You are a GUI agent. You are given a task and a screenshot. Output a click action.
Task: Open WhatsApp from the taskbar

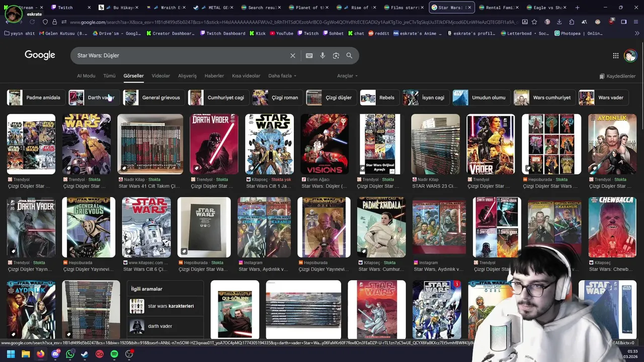pyautogui.click(x=70, y=354)
